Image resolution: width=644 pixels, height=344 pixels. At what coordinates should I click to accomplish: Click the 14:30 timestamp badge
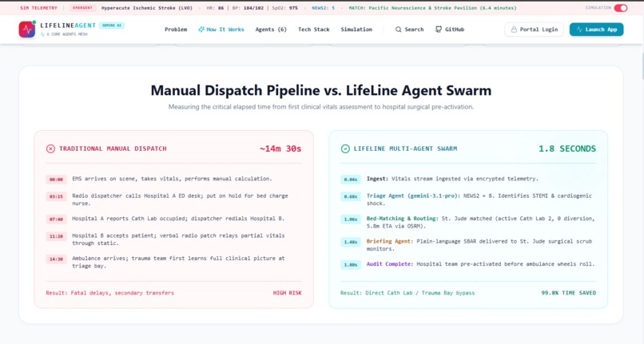56,259
